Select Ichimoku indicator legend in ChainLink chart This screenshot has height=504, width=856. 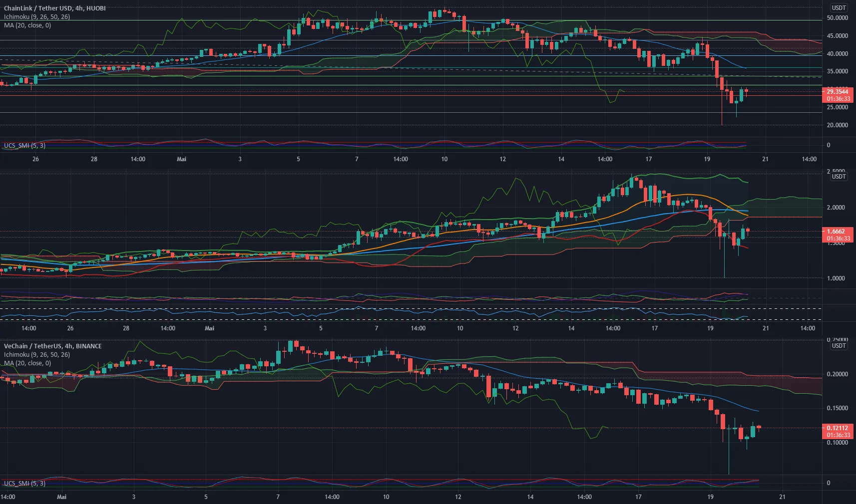click(37, 17)
